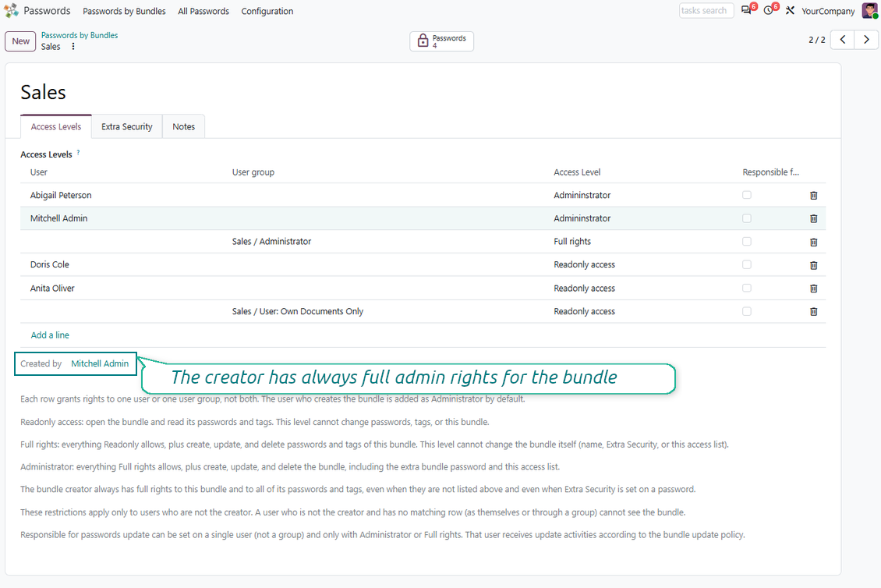
Task: Open the Configuration menu
Action: point(267,11)
